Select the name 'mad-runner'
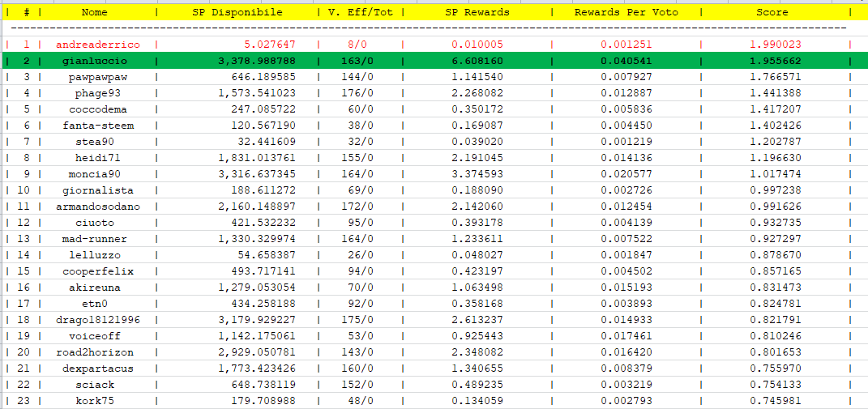868x409 pixels. pos(95,239)
